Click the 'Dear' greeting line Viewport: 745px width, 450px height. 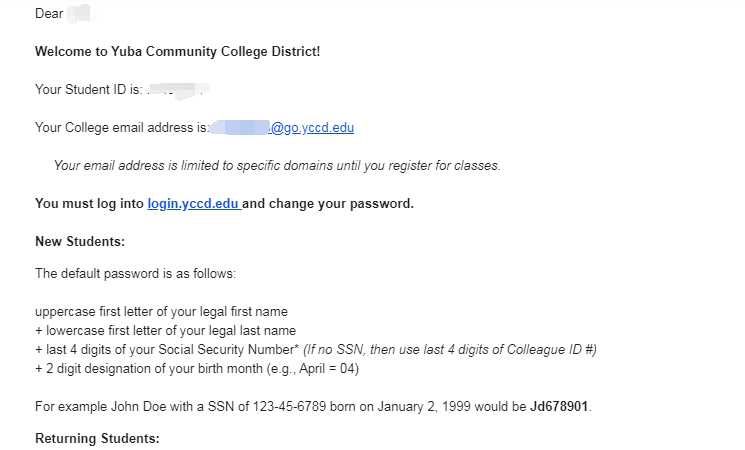(x=63, y=13)
